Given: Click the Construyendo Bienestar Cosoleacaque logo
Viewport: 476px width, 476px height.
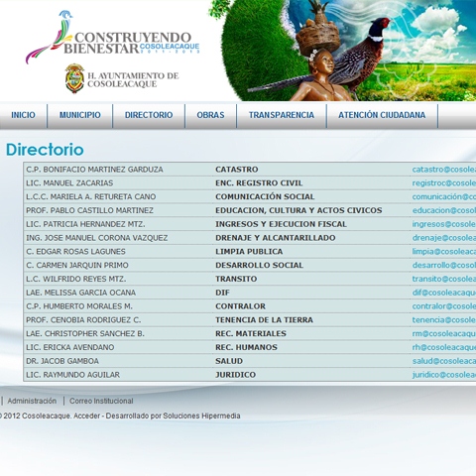Looking at the screenshot, I should 113,37.
